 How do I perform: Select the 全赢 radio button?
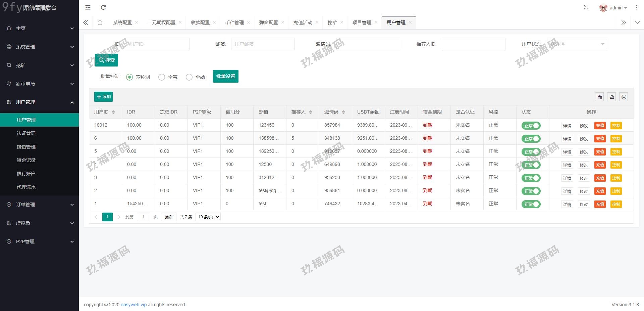162,77
